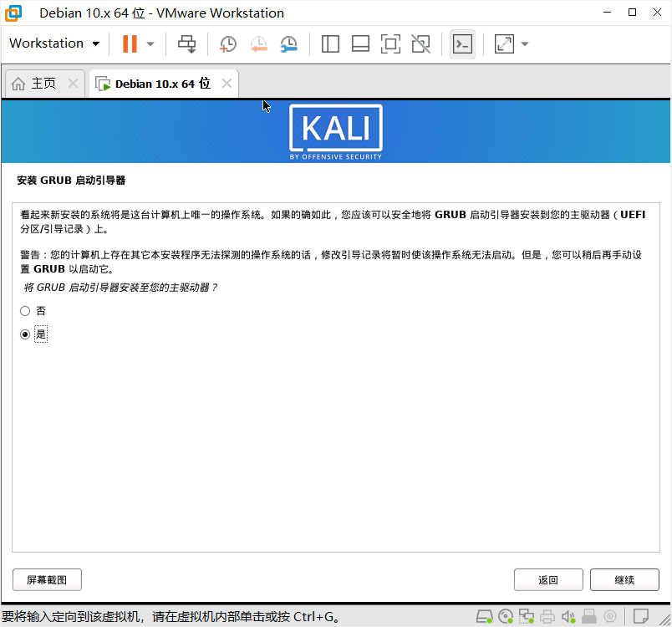
Task: Click the 安装 GRUB 启动引导器 heading
Action: click(x=71, y=181)
